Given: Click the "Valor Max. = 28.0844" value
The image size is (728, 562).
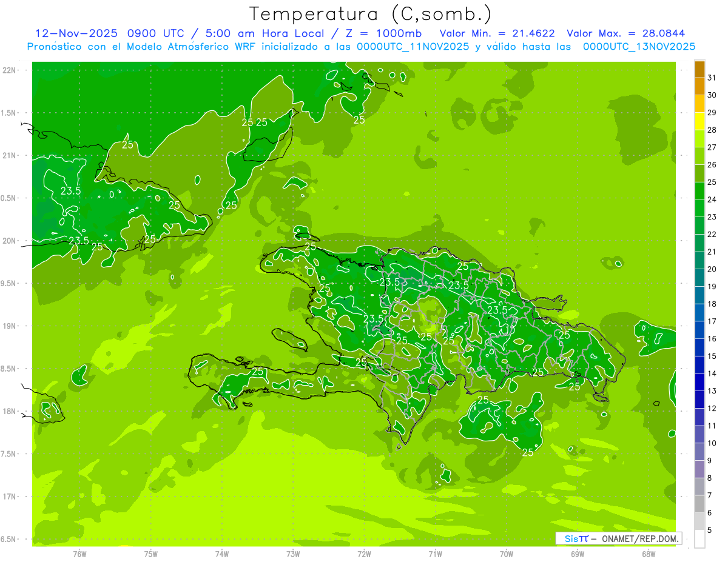Looking at the screenshot, I should coord(626,33).
